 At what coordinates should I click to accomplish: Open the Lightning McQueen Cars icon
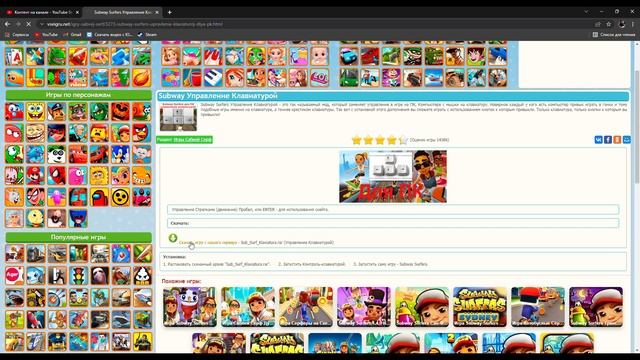pos(78,154)
